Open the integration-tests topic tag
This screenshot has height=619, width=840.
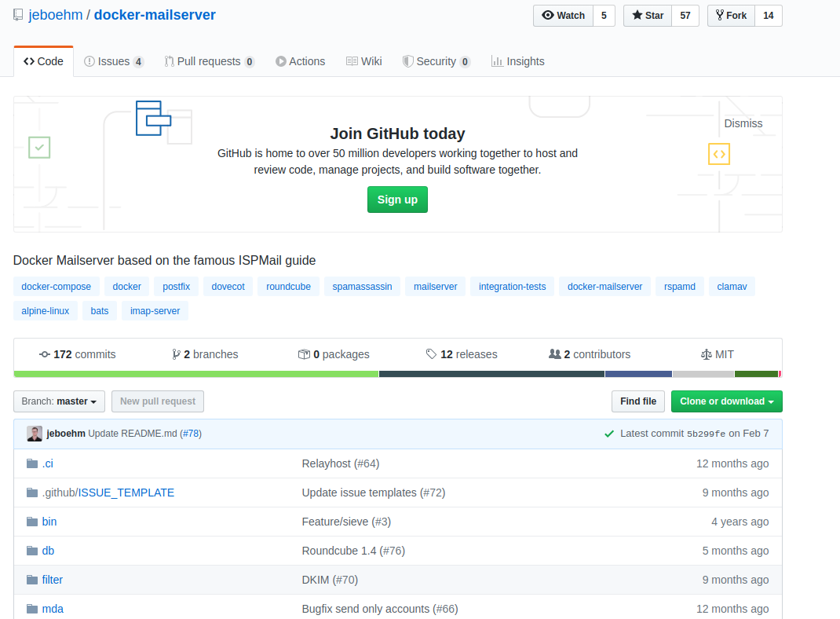click(x=512, y=287)
